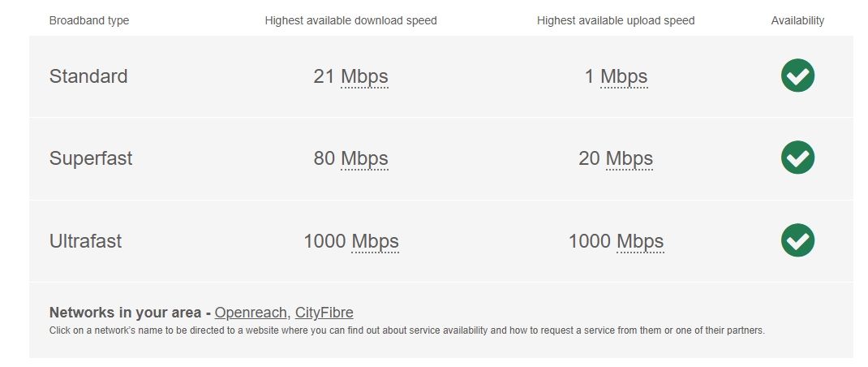Click Mbps abbreviation in Standard download speed
This screenshot has height=367, width=868.
point(364,77)
